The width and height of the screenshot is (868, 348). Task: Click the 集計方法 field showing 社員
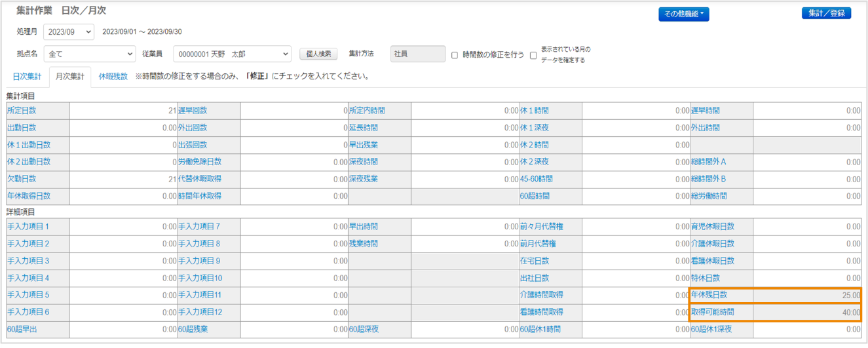pyautogui.click(x=417, y=54)
